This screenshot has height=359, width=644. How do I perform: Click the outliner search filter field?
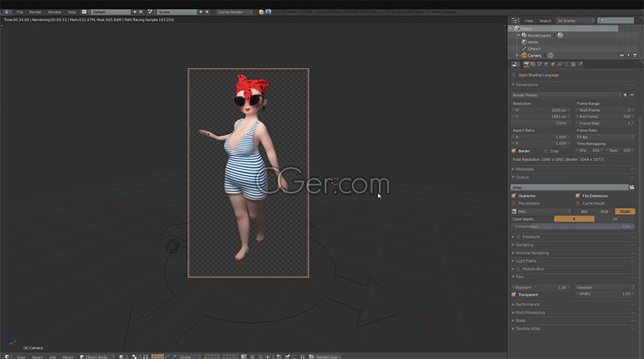[615, 20]
